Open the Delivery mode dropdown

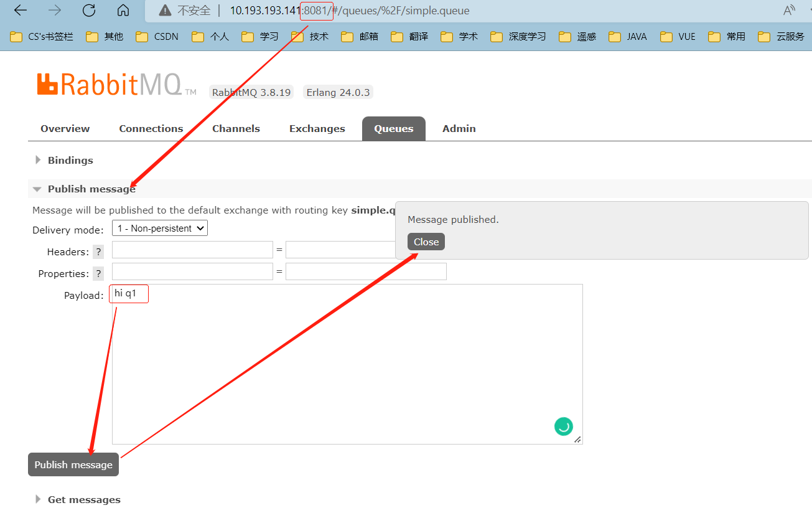click(160, 228)
